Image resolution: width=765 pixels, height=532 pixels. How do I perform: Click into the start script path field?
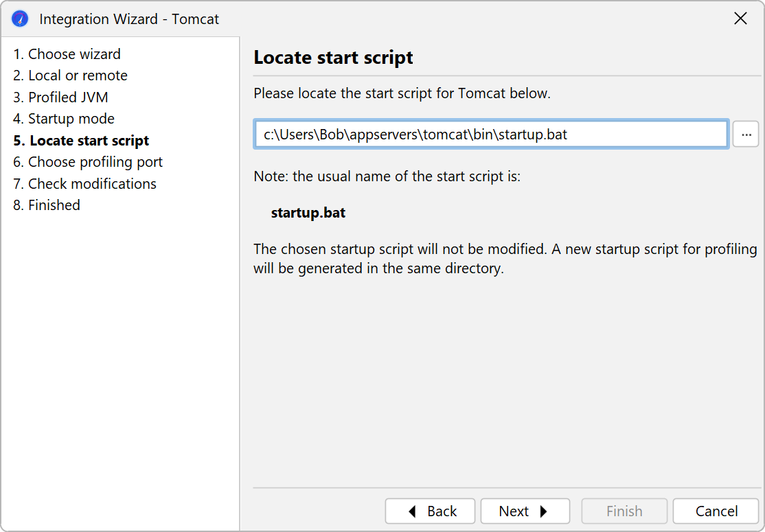pyautogui.click(x=490, y=135)
